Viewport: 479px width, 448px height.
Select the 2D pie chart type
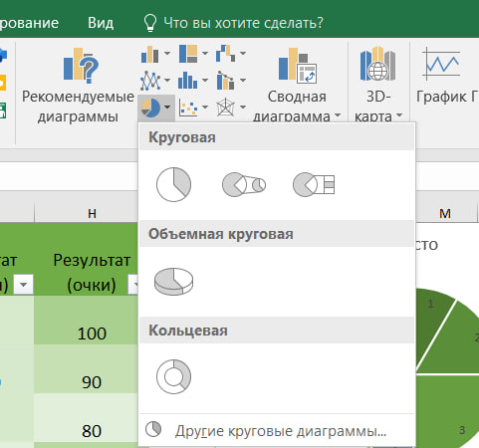click(173, 184)
